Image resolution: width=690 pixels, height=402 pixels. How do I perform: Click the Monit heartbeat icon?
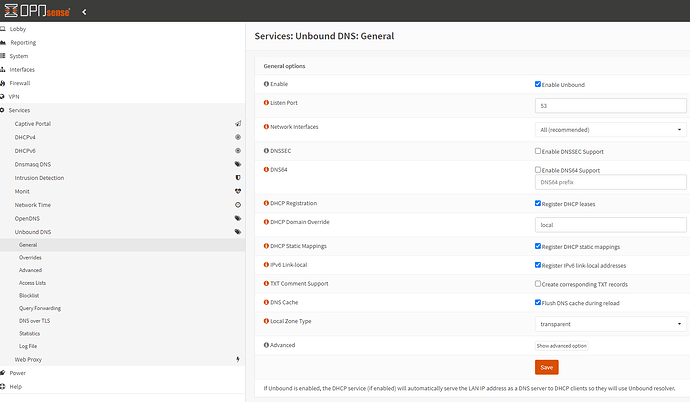[x=237, y=190]
